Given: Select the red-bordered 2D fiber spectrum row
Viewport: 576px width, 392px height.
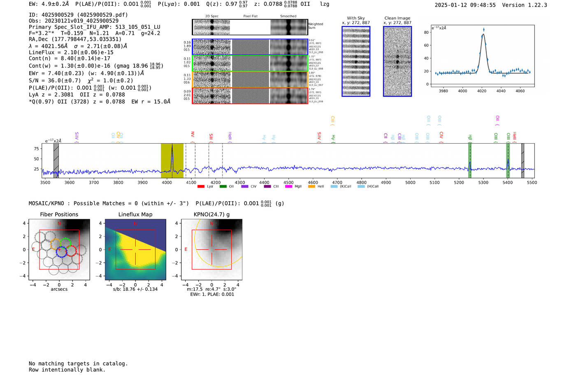Looking at the screenshot, I should pos(250,96).
